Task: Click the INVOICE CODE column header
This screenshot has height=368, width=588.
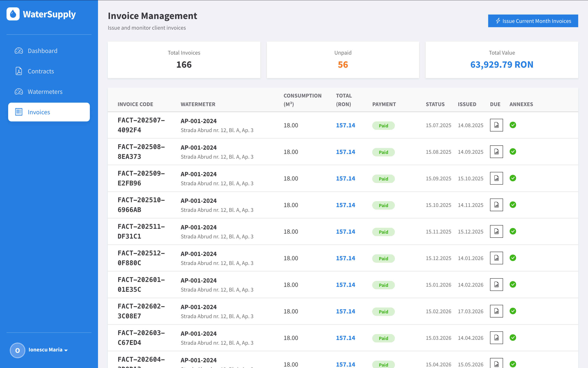Action: click(x=135, y=104)
